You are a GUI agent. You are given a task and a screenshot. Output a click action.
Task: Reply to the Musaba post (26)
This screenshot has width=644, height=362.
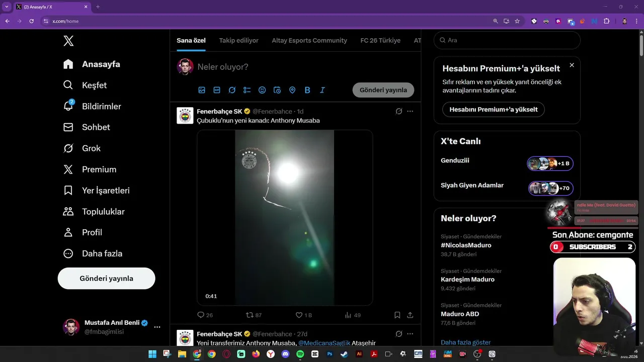[x=205, y=315]
